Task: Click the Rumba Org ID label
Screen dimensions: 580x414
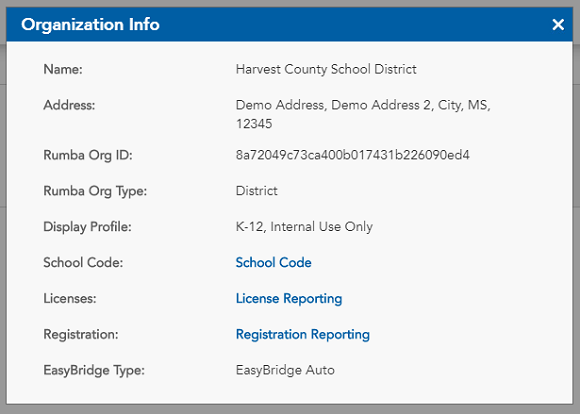Action: coord(88,155)
